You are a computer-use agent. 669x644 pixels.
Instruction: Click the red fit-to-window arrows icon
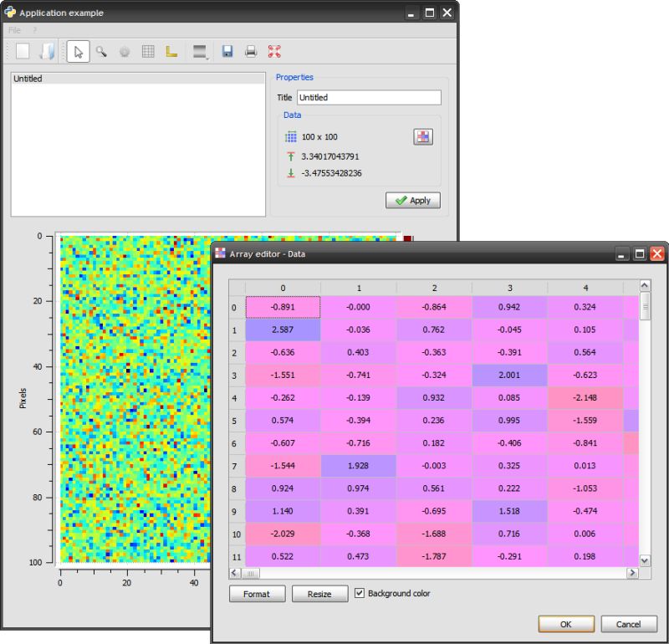pyautogui.click(x=273, y=51)
